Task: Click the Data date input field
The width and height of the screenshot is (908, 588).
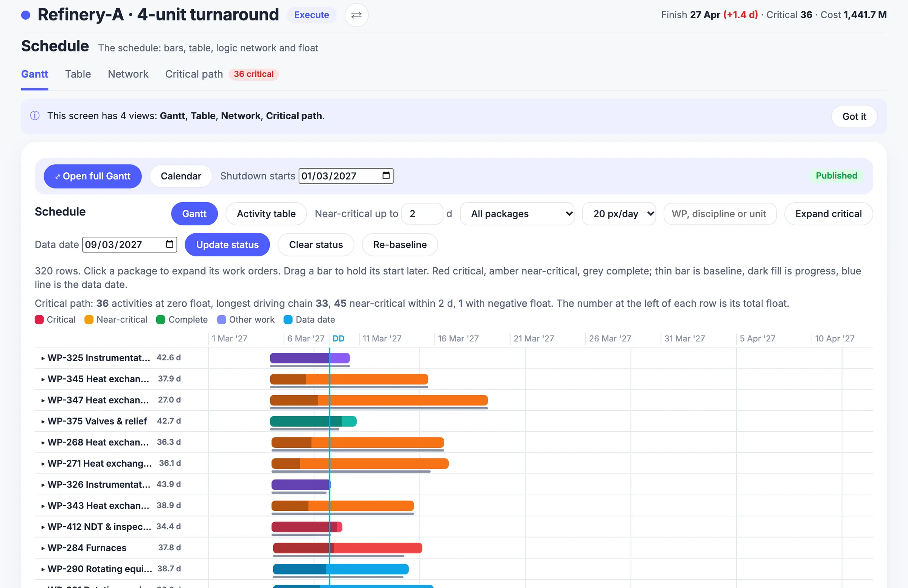Action: coord(129,244)
